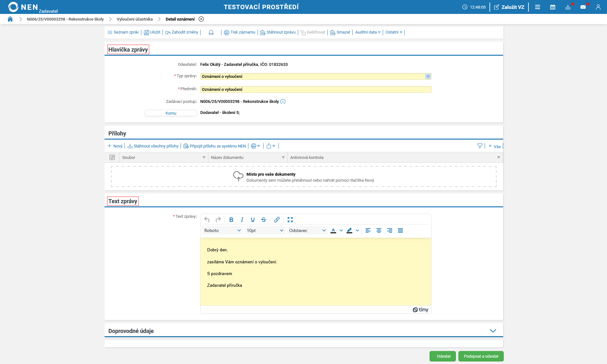The image size is (607, 364).
Task: Click the Komu recipient button
Action: 171,113
